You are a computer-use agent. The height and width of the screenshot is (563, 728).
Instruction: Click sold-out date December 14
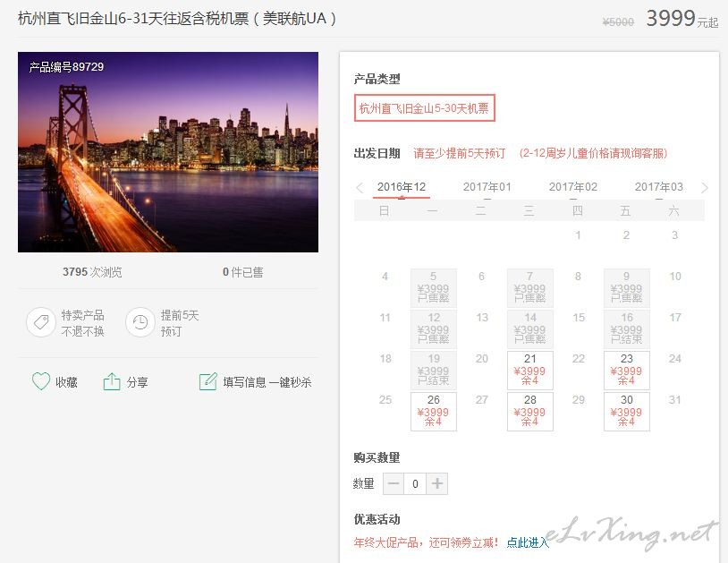coord(529,329)
